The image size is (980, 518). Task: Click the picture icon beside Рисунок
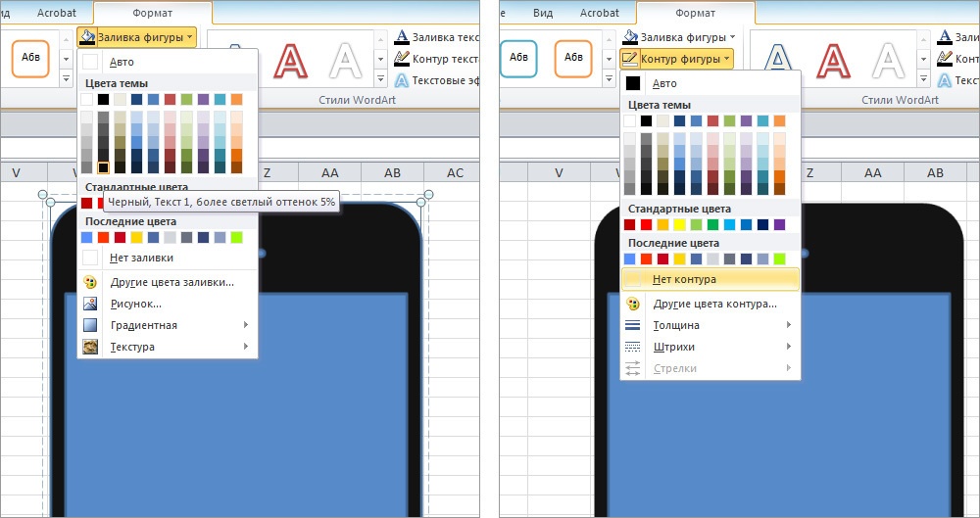pos(90,305)
